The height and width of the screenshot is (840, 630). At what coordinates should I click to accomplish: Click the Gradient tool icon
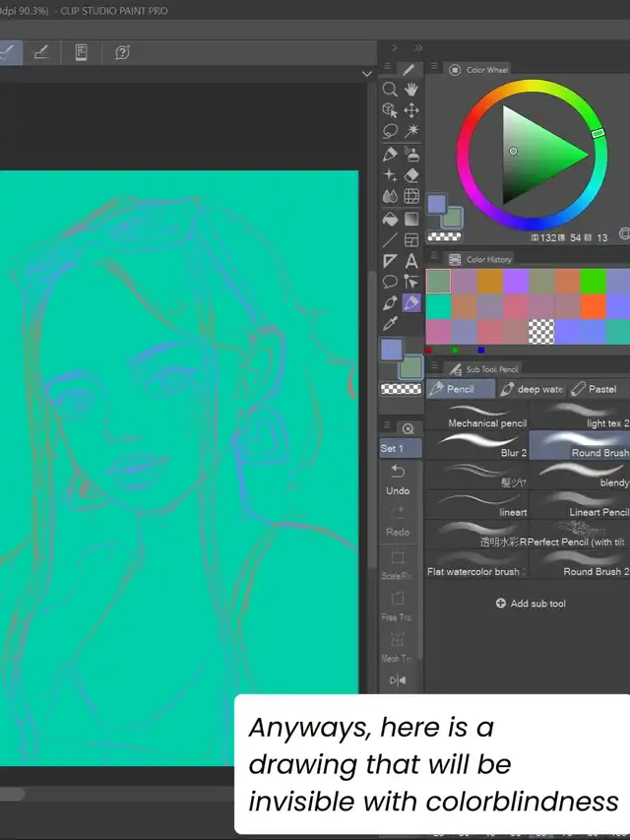[411, 219]
